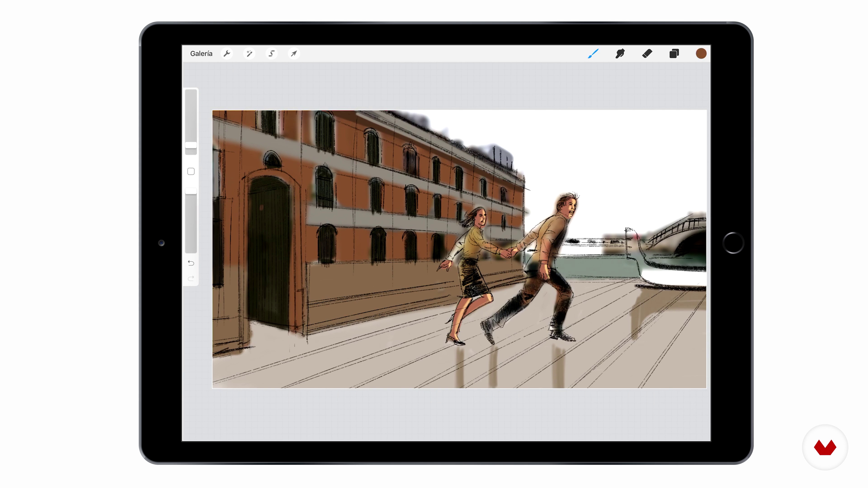Click the brush size slider handle

(x=191, y=145)
